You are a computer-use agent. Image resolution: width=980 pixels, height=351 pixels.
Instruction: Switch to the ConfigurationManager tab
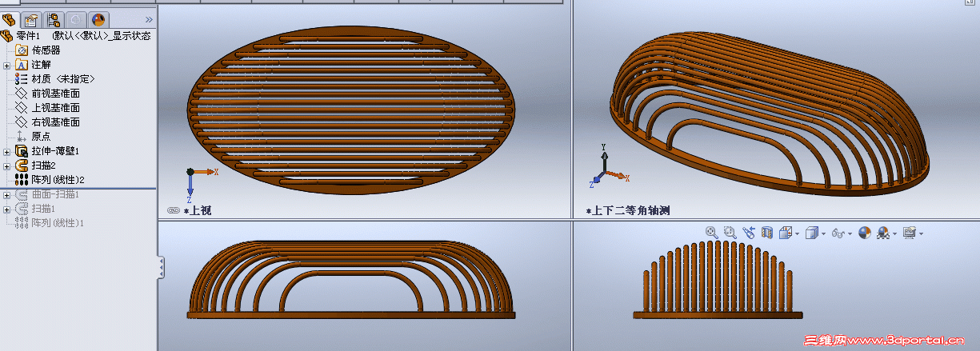(x=54, y=19)
